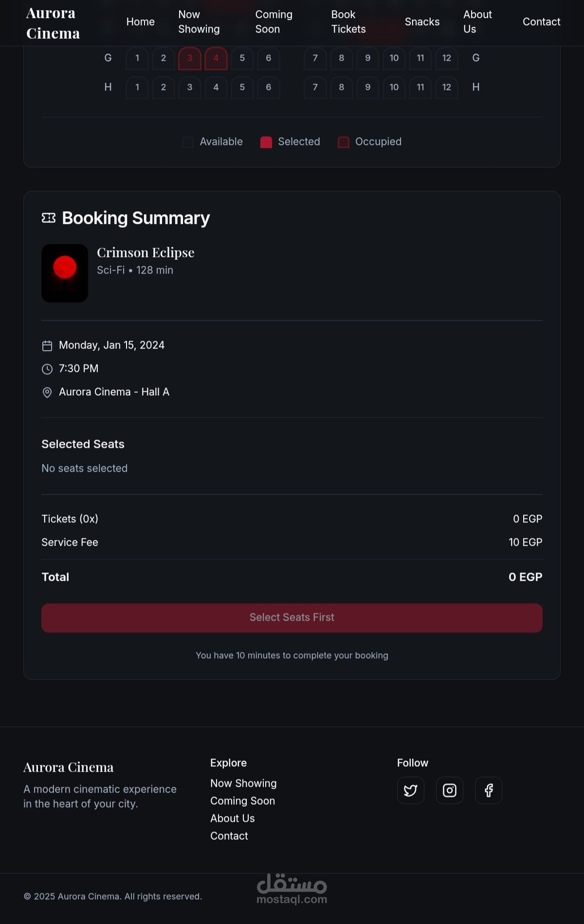This screenshot has width=584, height=924.
Task: Click the Aurora Cinema logo in header
Action: pos(53,23)
